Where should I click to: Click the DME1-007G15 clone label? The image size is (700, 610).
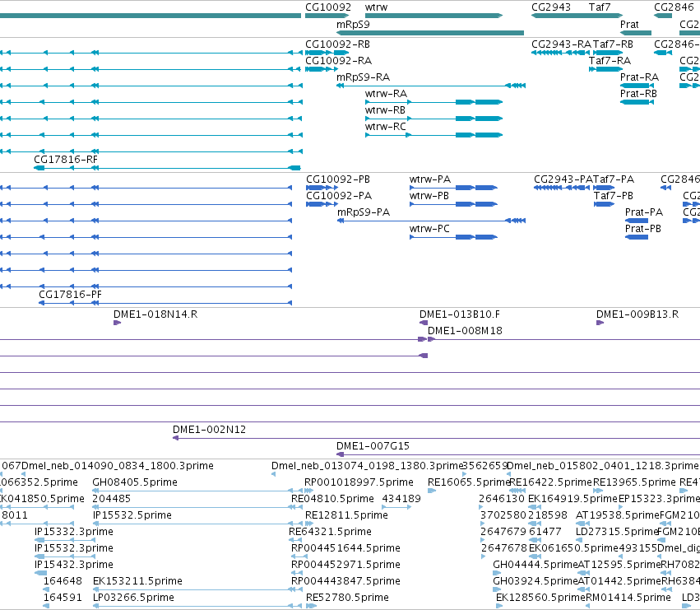(373, 446)
